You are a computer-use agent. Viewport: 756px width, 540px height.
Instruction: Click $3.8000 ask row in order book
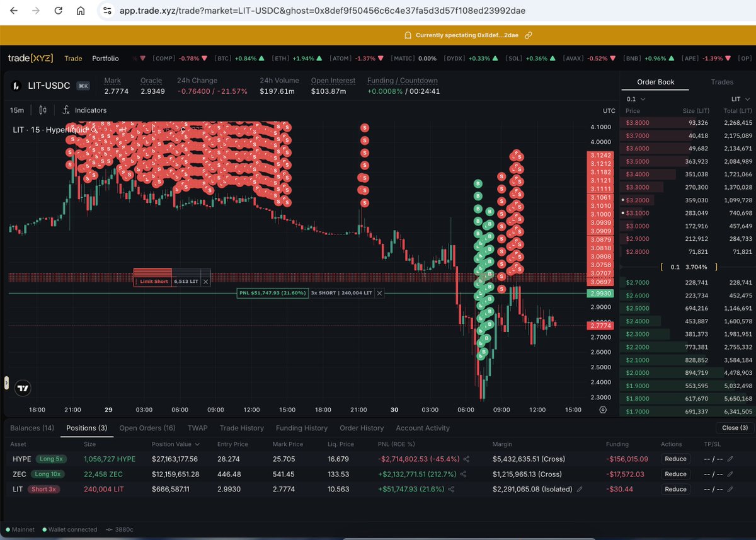(x=688, y=122)
